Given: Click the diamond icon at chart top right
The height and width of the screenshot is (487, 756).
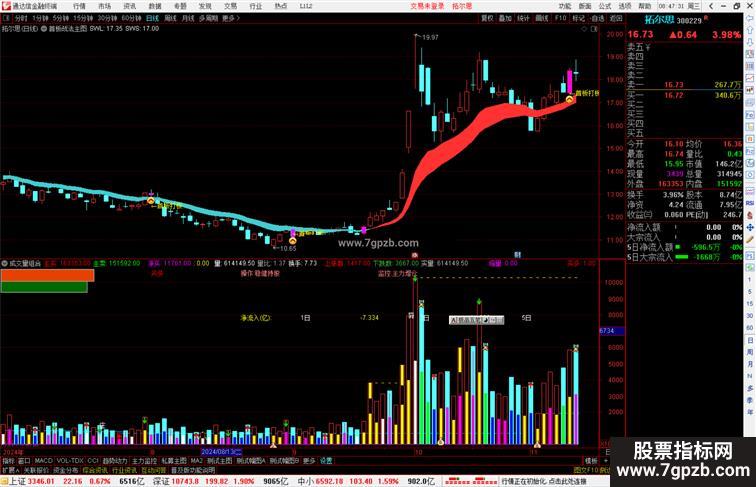Looking at the screenshot, I should (584, 29).
